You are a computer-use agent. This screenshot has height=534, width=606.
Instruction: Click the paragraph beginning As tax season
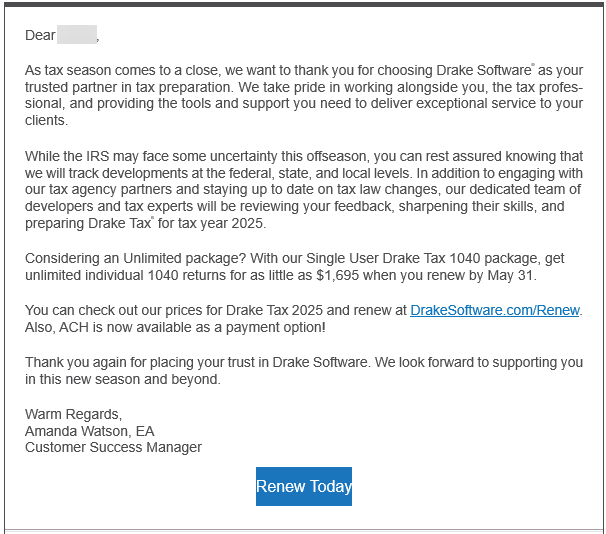(304, 95)
